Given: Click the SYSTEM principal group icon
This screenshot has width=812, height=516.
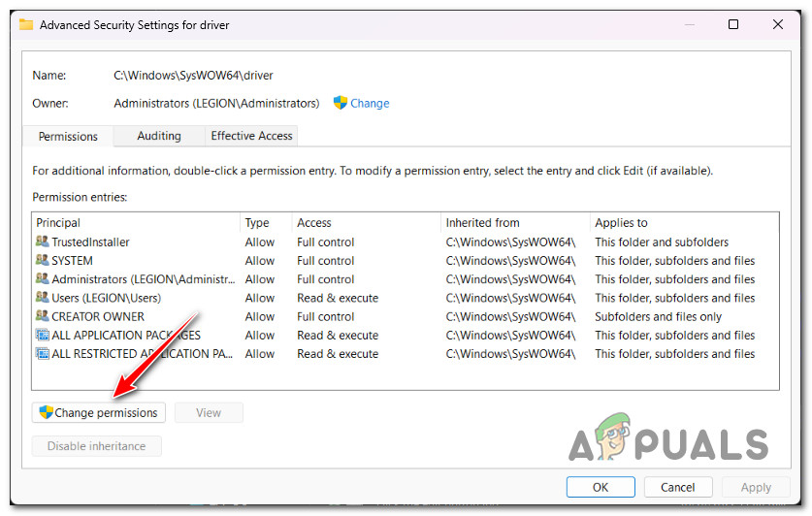Looking at the screenshot, I should pos(43,260).
